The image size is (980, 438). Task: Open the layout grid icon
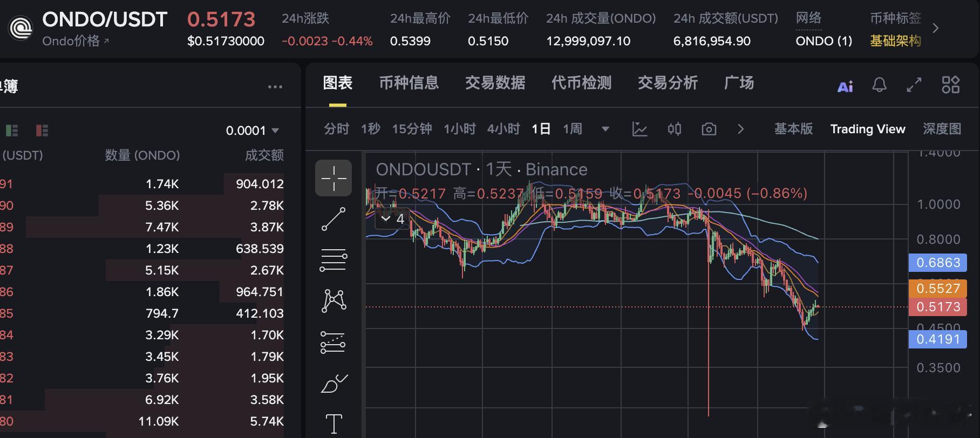[x=950, y=85]
